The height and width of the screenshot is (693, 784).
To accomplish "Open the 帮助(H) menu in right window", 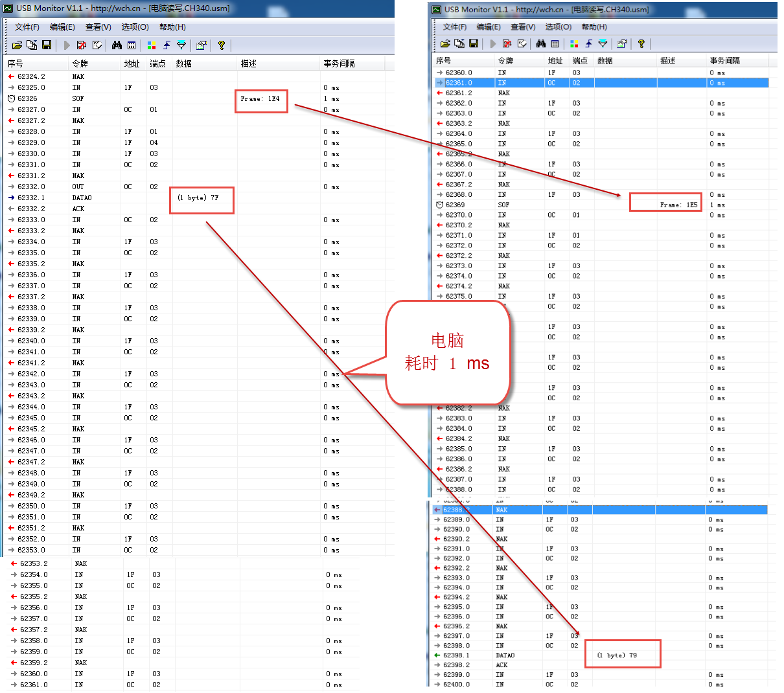I will [594, 27].
